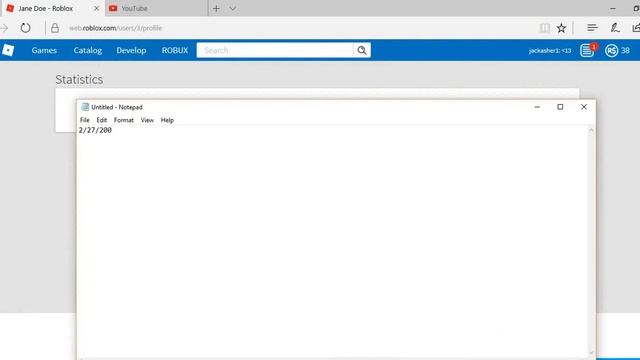The image size is (640, 360).
Task: Click Notepad scrollbar down arrow
Action: tap(591, 352)
